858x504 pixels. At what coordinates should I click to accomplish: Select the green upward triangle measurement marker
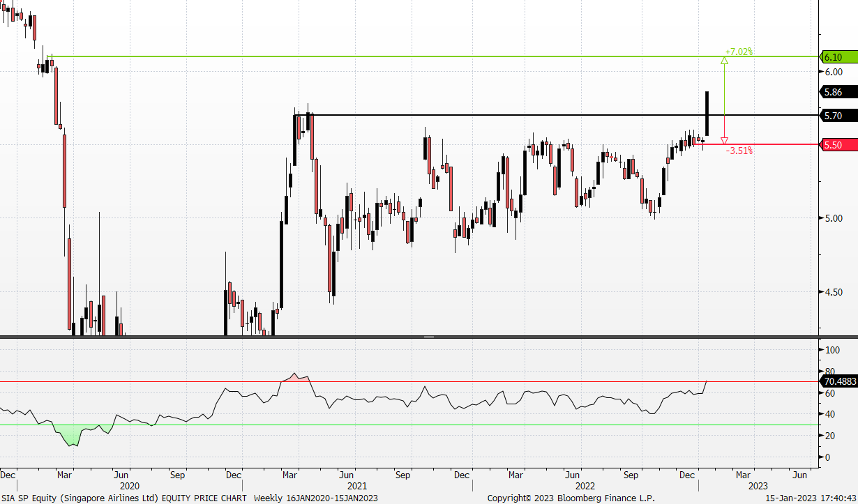(x=724, y=61)
